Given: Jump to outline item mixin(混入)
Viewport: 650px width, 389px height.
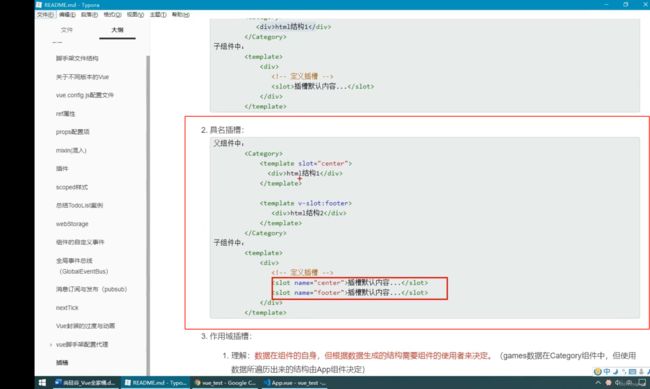Looking at the screenshot, I should (71, 150).
